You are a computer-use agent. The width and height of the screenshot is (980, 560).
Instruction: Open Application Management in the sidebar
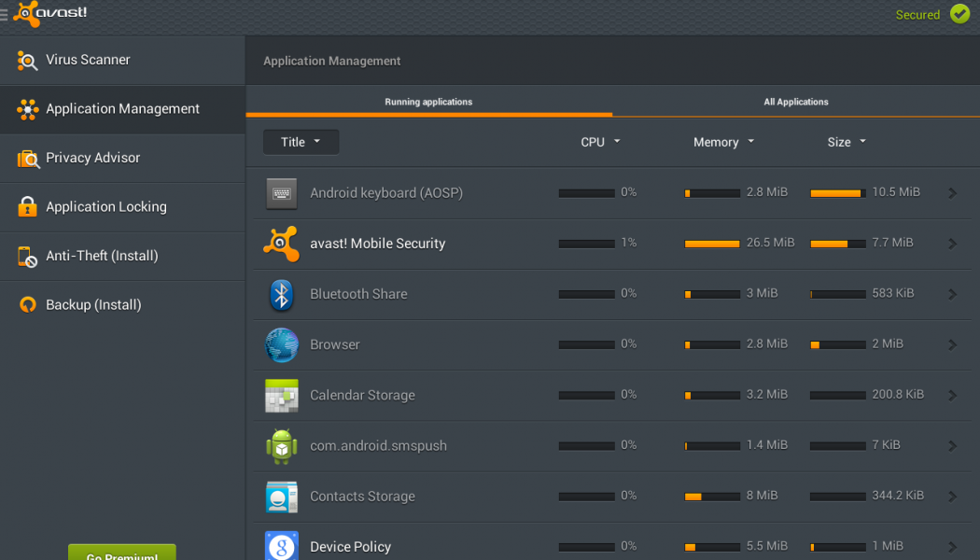tap(122, 109)
